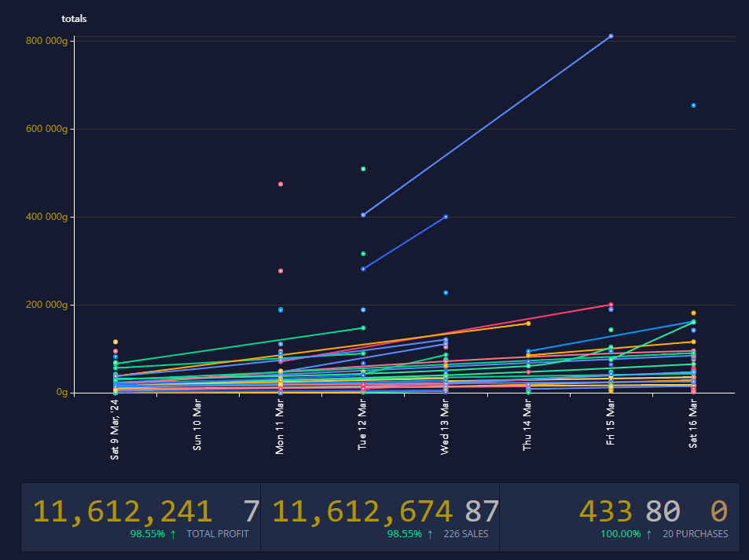This screenshot has height=560, width=749.
Task: Open the 20 Purchases summary card
Action: click(x=619, y=516)
